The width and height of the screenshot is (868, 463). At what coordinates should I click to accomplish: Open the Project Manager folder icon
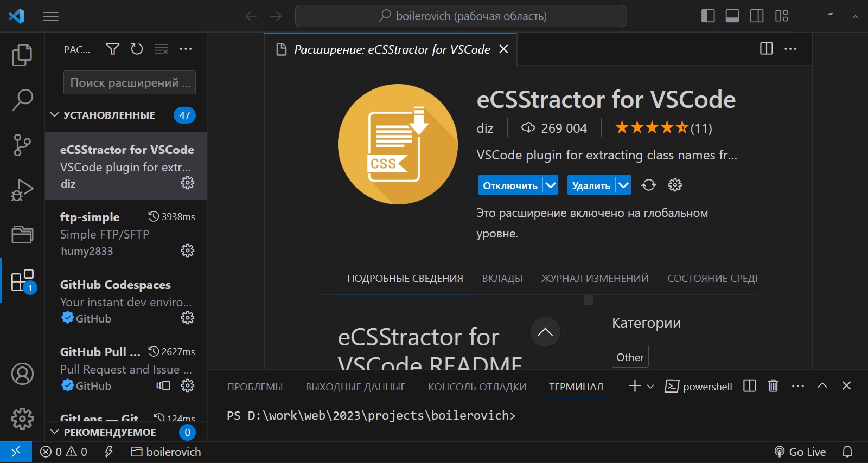tap(22, 234)
